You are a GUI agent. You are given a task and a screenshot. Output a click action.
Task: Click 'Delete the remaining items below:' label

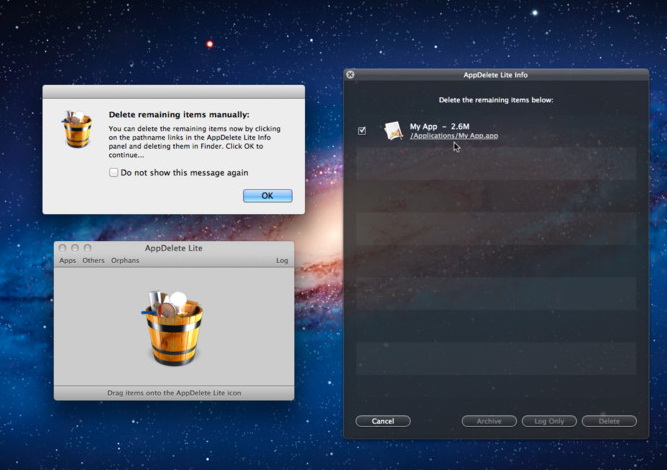(x=496, y=100)
